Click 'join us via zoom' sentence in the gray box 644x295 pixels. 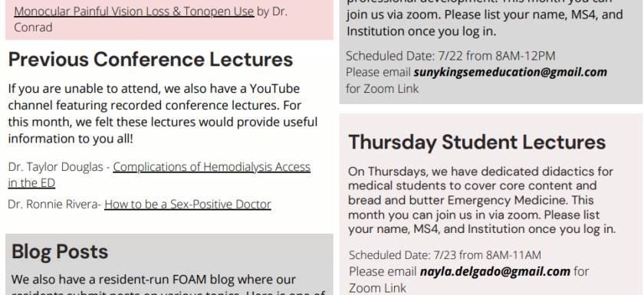coord(393,15)
